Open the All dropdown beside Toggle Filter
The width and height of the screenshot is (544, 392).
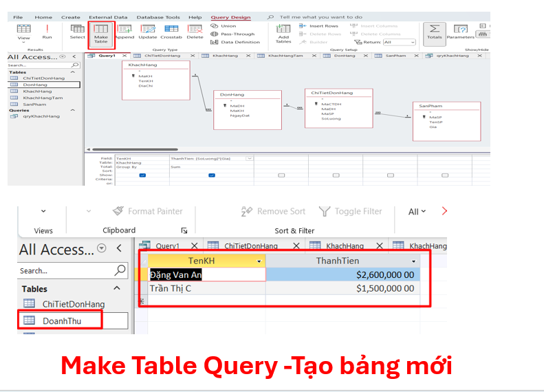417,212
